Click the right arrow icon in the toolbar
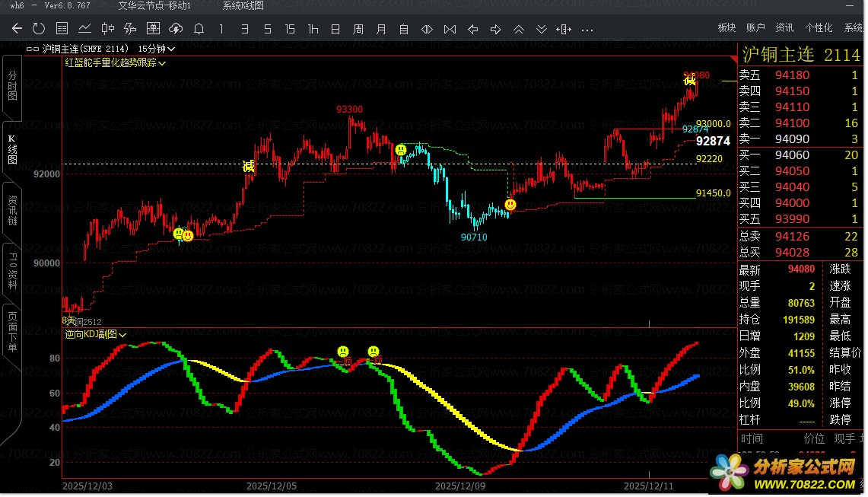The height and width of the screenshot is (497, 868). 495,29
